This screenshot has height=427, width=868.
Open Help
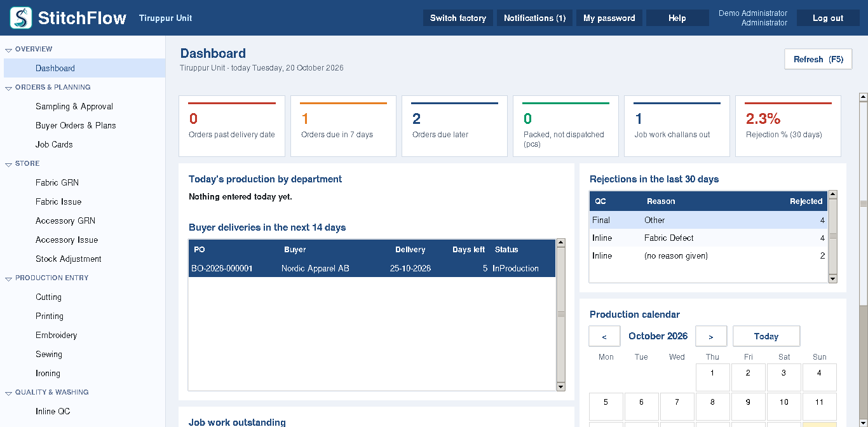(677, 18)
